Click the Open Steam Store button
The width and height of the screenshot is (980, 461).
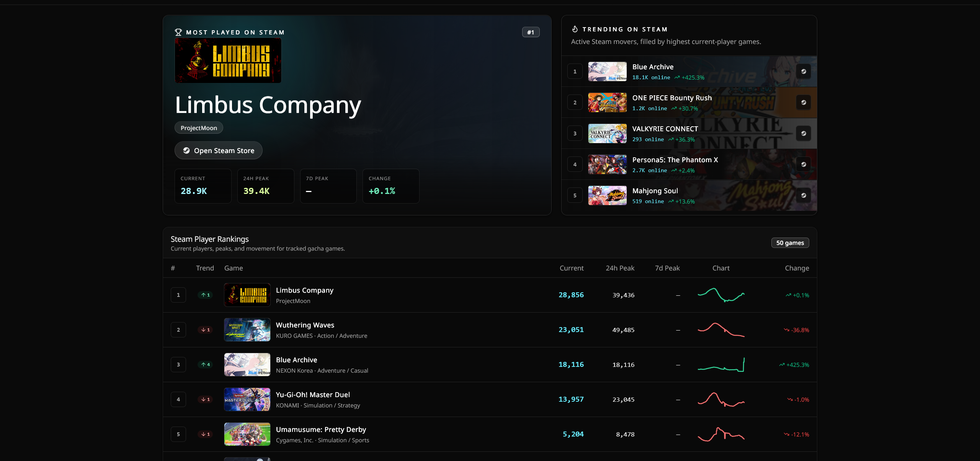pyautogui.click(x=219, y=150)
